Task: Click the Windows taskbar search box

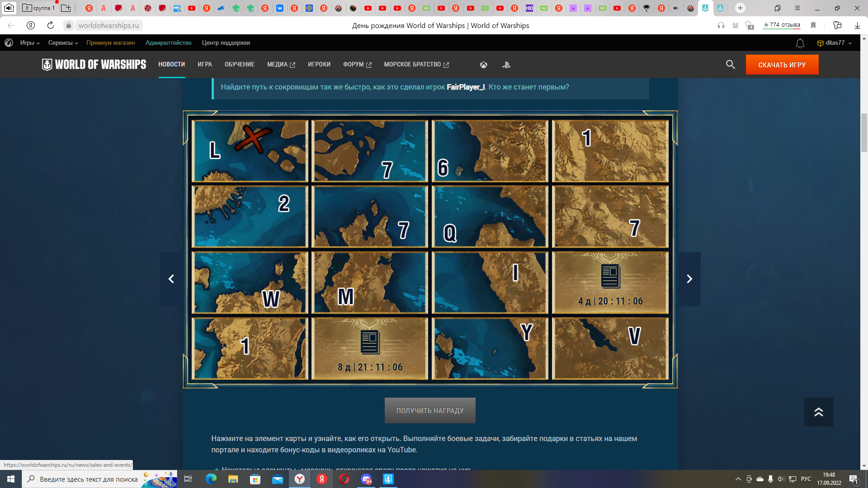Action: click(99, 479)
